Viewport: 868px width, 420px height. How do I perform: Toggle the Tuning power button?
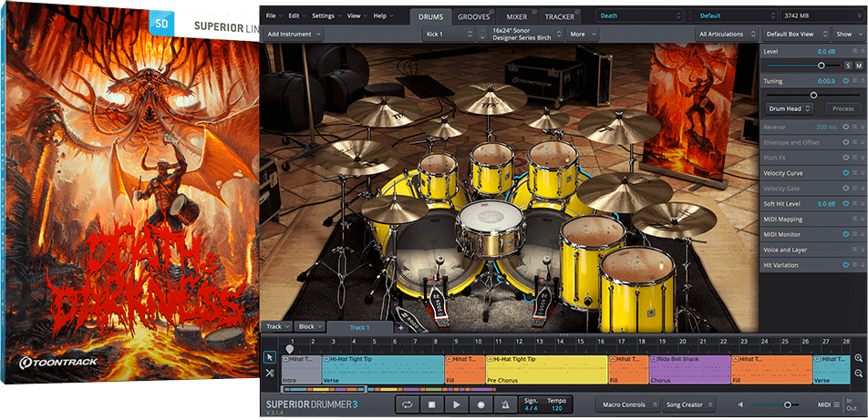(846, 81)
